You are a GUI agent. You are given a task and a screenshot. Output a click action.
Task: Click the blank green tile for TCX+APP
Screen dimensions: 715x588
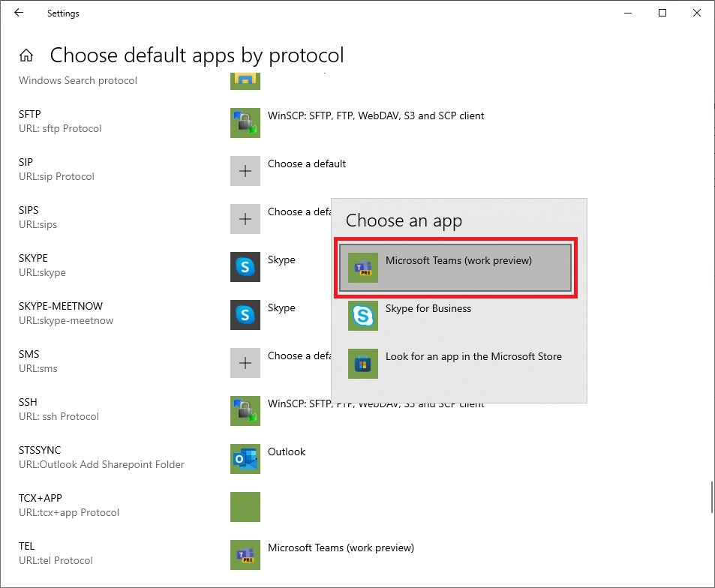click(245, 507)
